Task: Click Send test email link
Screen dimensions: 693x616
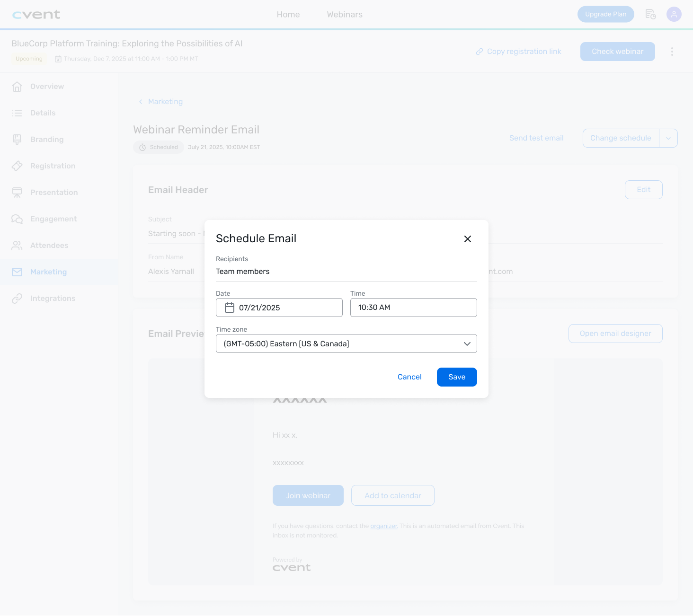Action: pyautogui.click(x=536, y=138)
